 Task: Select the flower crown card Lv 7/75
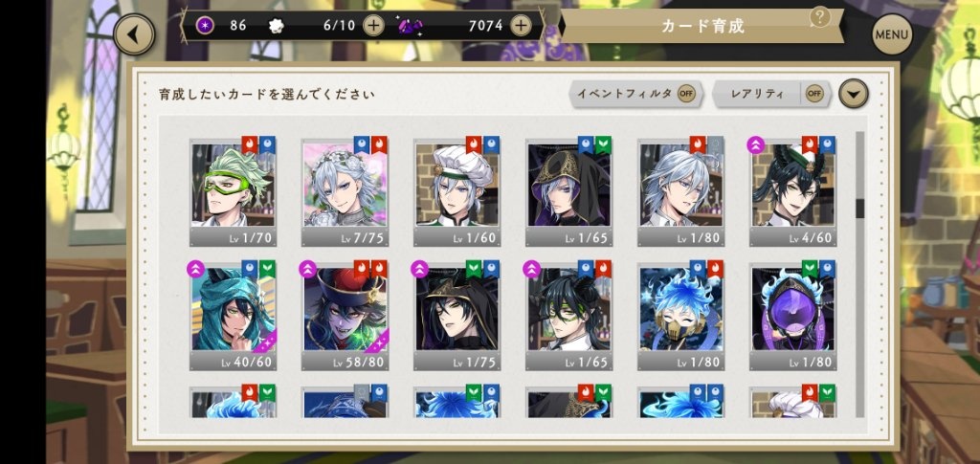(x=345, y=191)
